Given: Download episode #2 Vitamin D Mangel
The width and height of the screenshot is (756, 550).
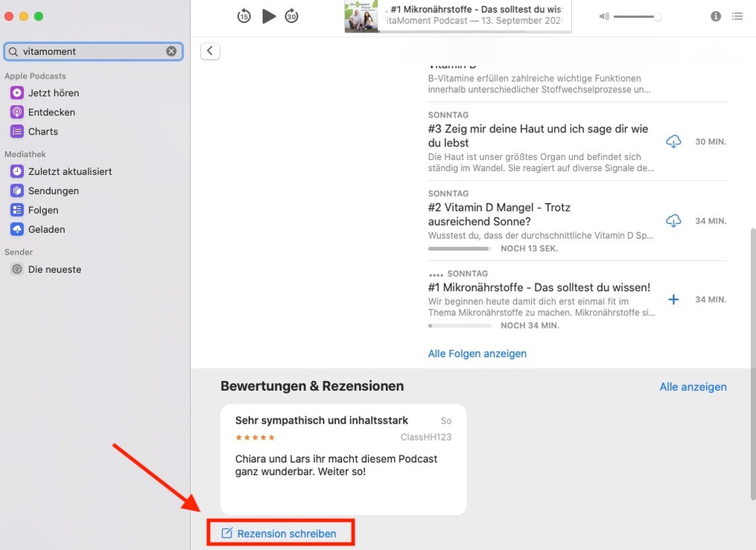Looking at the screenshot, I should point(673,221).
